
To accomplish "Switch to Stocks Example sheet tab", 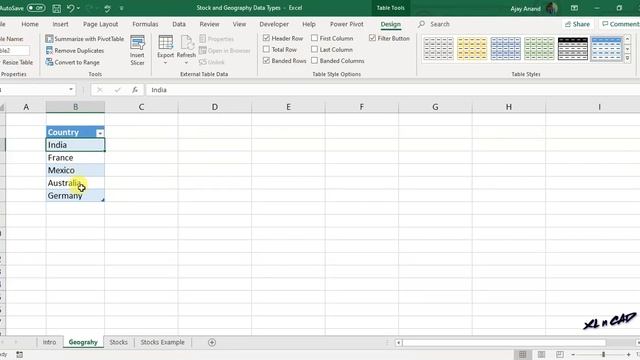I will [x=162, y=342].
